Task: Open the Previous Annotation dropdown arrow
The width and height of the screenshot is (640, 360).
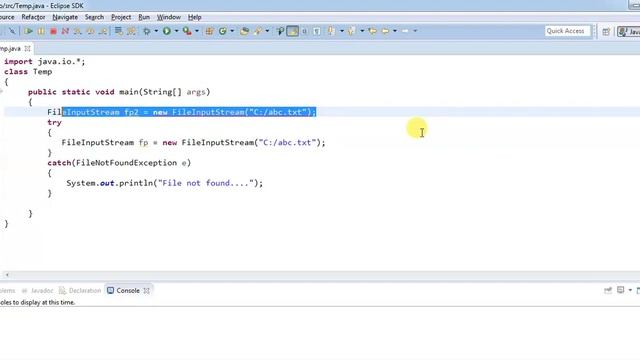Action: click(362, 31)
